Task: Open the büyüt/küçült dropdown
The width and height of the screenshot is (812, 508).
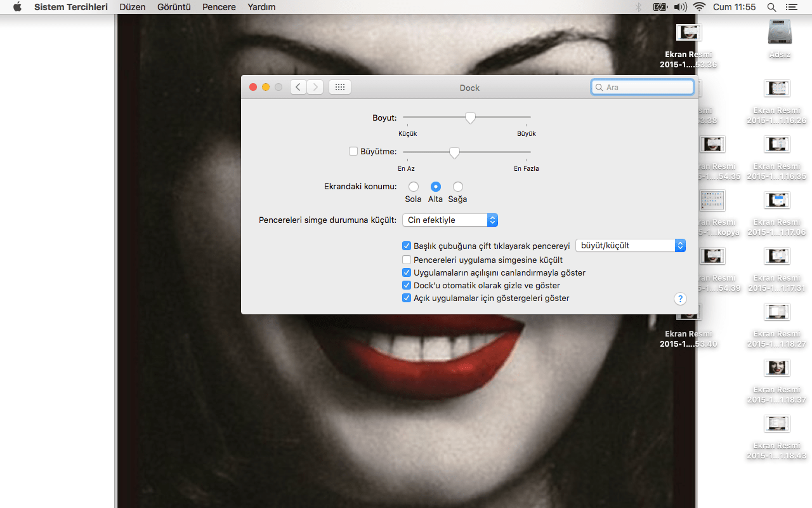Action: [630, 245]
